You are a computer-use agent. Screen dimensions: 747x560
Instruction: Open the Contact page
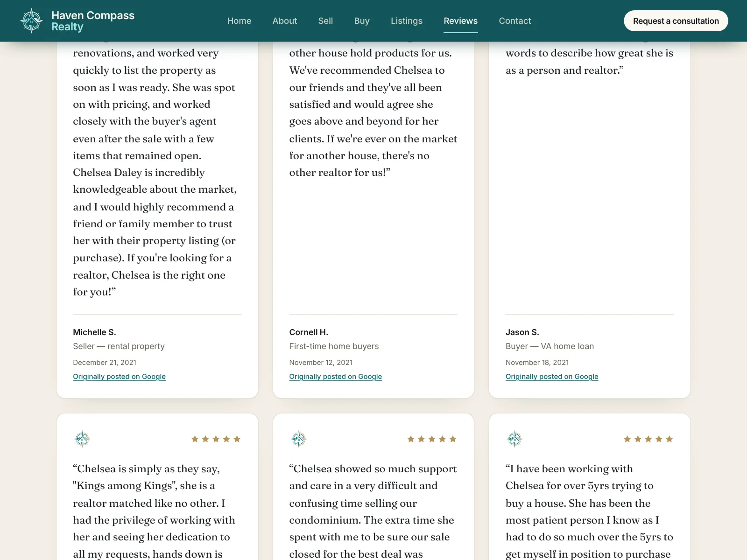tap(515, 21)
